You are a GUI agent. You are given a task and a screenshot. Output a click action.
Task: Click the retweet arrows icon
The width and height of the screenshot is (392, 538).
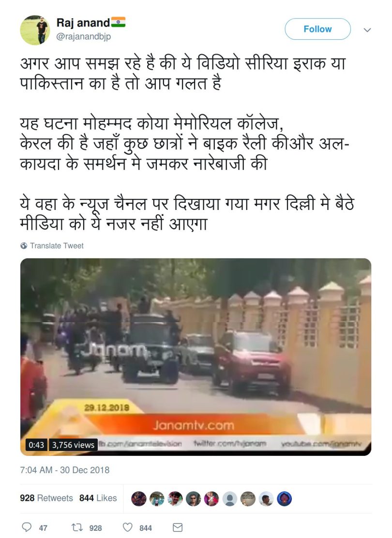[77, 527]
